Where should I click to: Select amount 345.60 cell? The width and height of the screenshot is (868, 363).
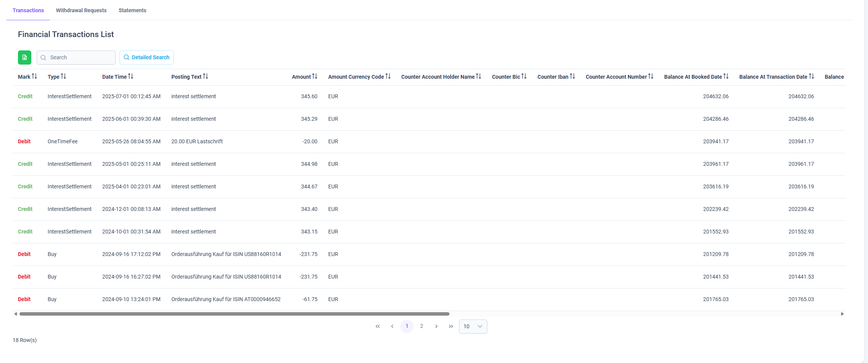click(309, 96)
